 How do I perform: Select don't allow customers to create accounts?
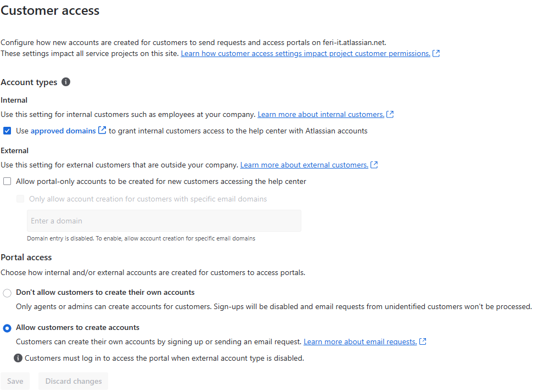coord(7,293)
